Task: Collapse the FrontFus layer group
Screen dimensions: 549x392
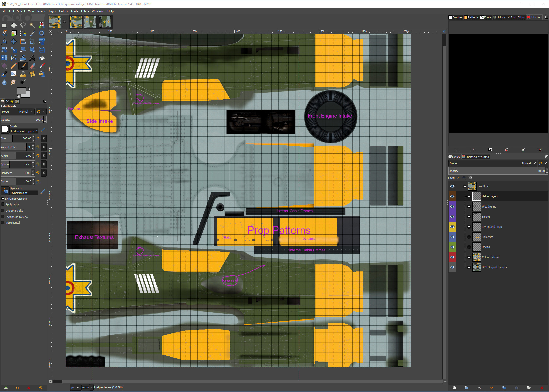Action: [x=465, y=186]
